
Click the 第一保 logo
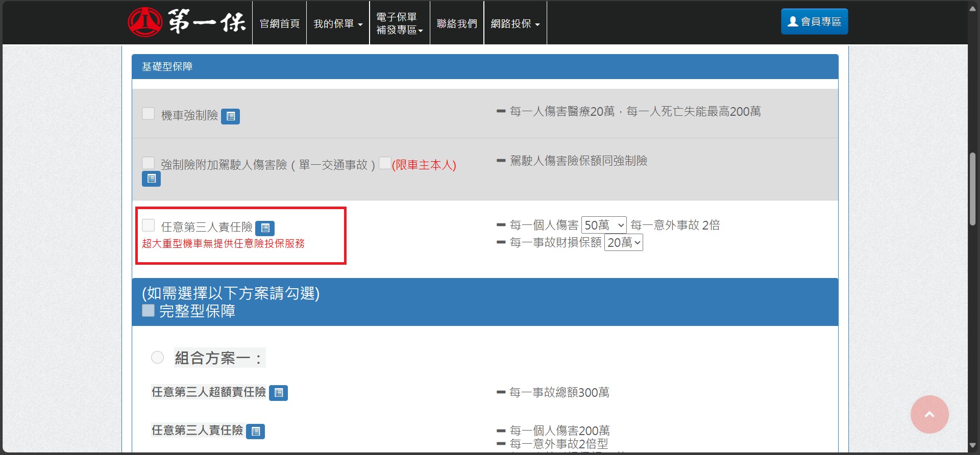[x=187, y=22]
